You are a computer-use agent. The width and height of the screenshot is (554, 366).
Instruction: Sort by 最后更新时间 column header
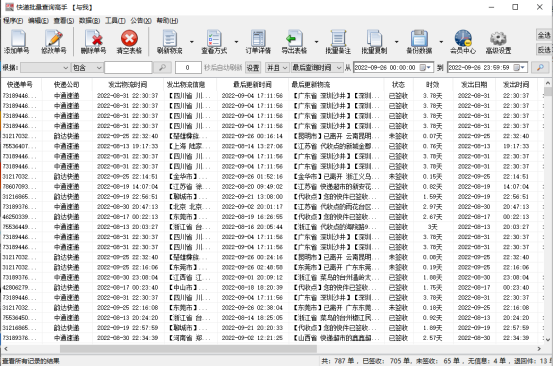(252, 84)
